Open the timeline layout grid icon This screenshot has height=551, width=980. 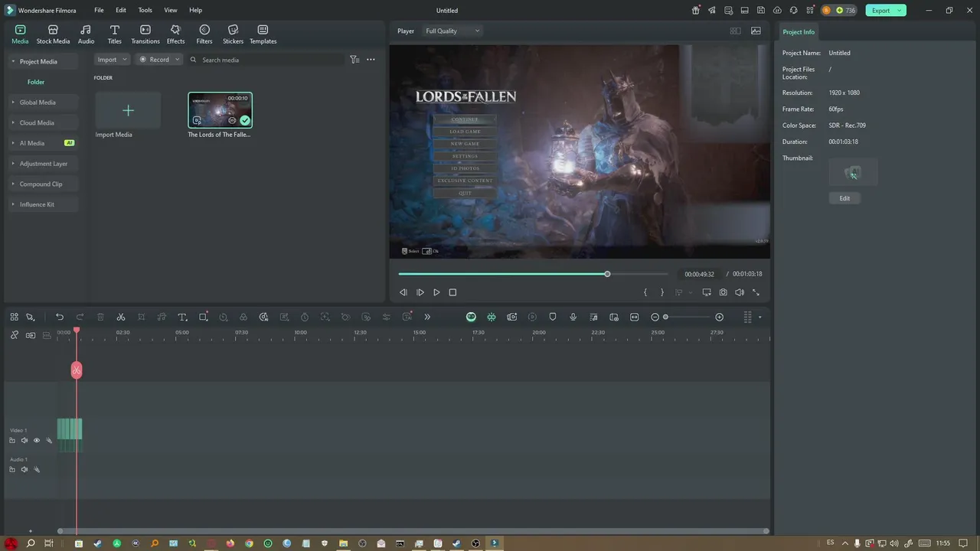(x=14, y=317)
